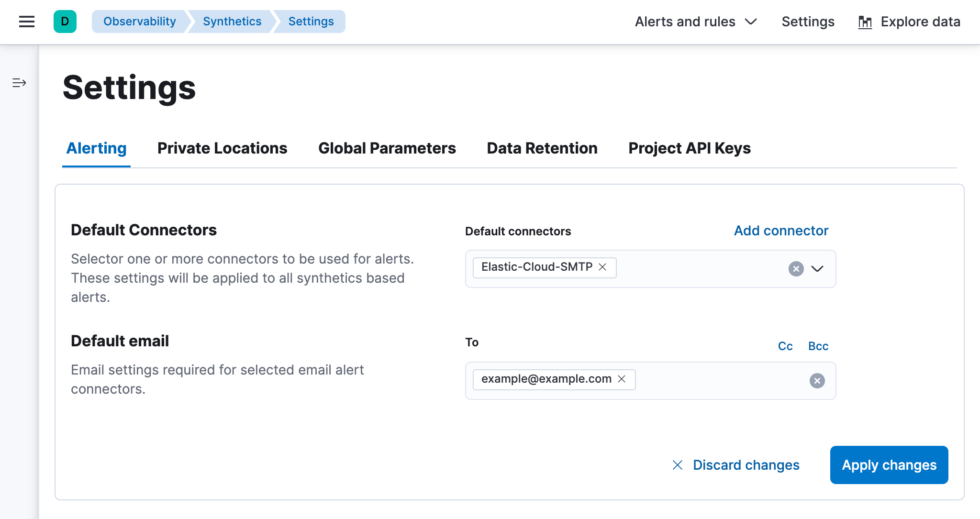The image size is (980, 519).
Task: Click inside the To recipients field
Action: point(718,381)
